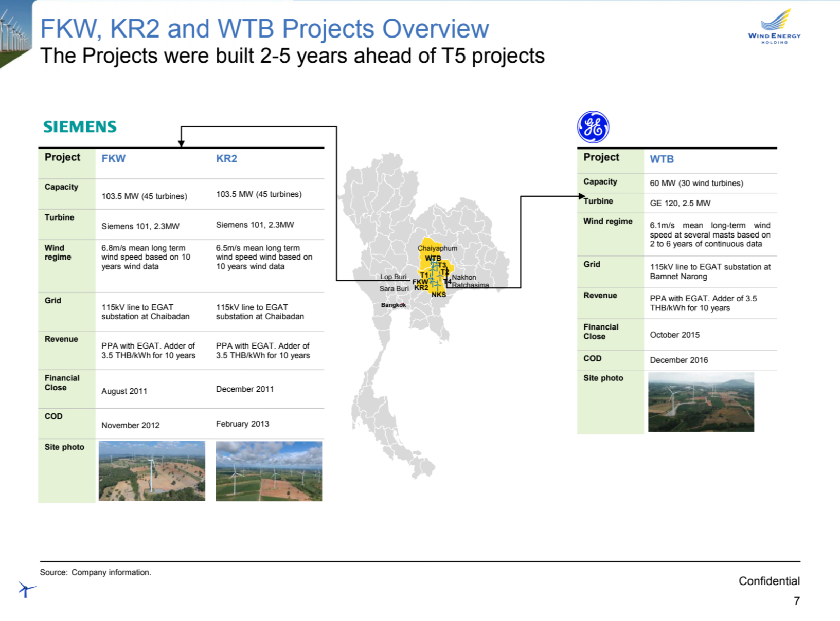Click the 'Nakhon Ratchasima' map label

470,281
